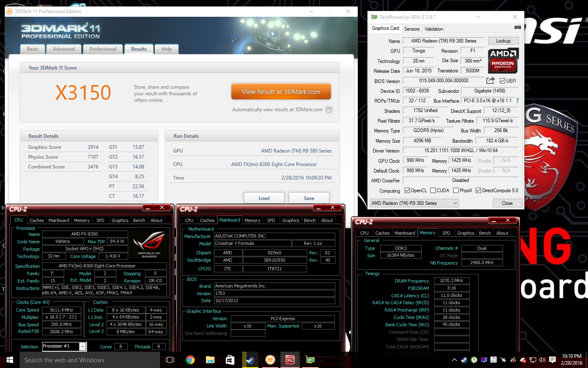Viewport: 588px width, 368px height.
Task: Toggle the CUDA checkbox in GPU-Z
Action: pyautogui.click(x=433, y=191)
